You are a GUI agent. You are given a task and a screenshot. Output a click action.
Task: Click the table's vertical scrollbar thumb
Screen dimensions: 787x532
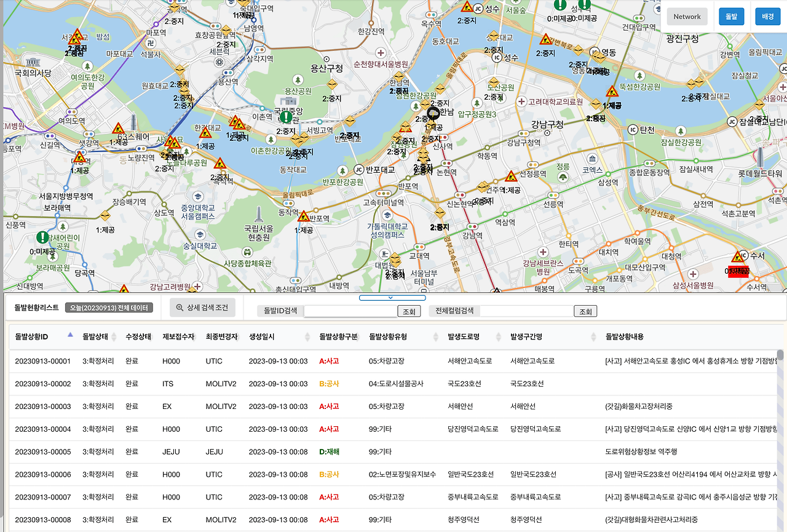coord(780,355)
